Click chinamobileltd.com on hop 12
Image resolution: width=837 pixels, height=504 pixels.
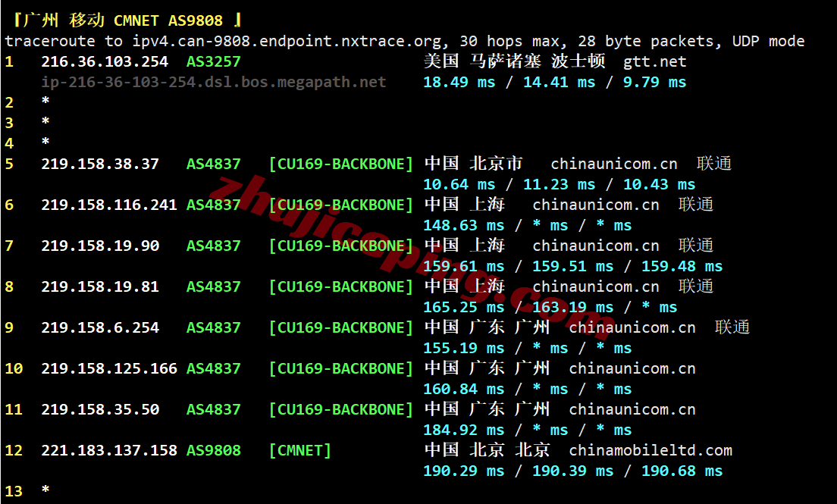pos(650,451)
